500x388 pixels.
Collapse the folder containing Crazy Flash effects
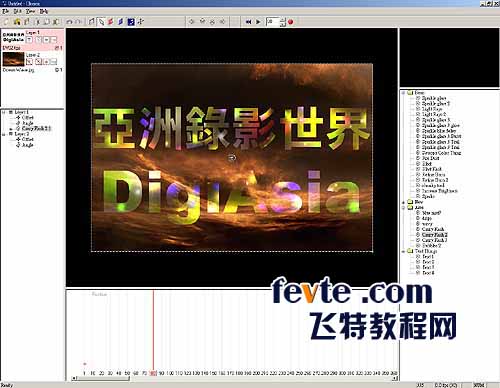[x=404, y=207]
